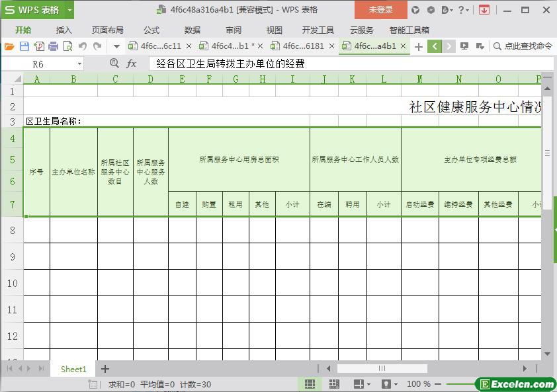The height and width of the screenshot is (392, 557).
Task: Open file with the folder icon
Action: 9,46
